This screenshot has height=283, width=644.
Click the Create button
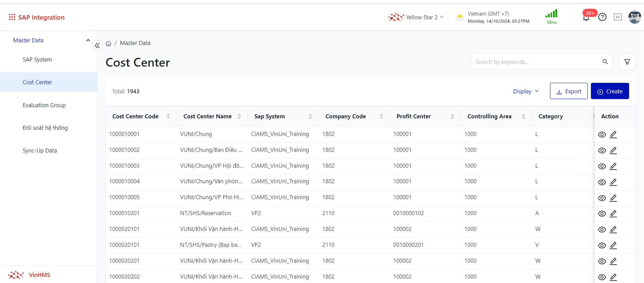609,91
